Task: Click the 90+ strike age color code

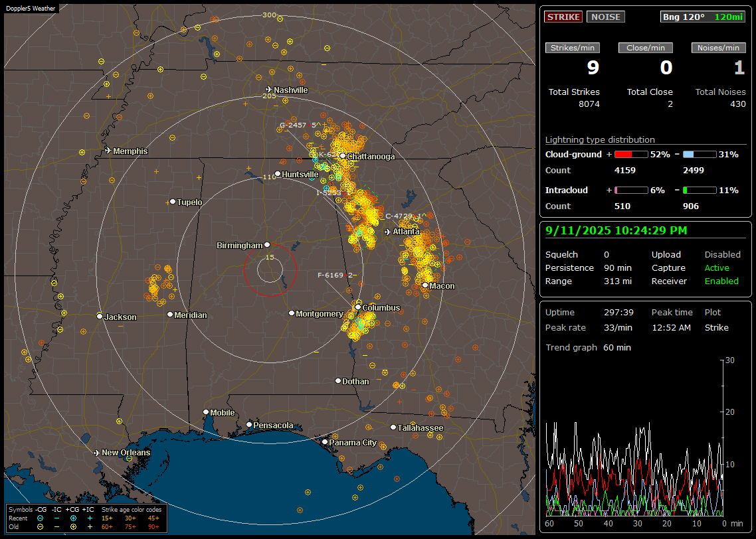Action: click(153, 527)
